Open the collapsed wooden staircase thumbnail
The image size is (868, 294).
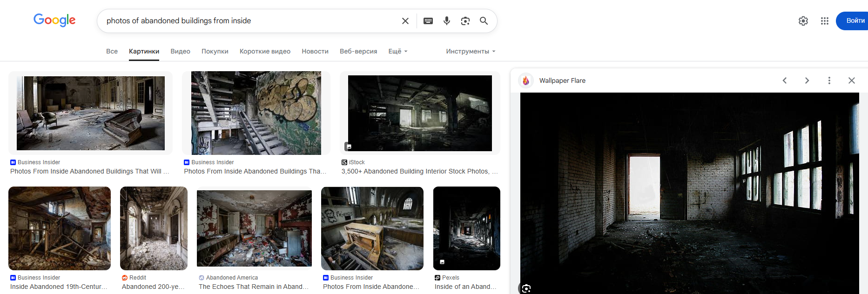[60, 228]
